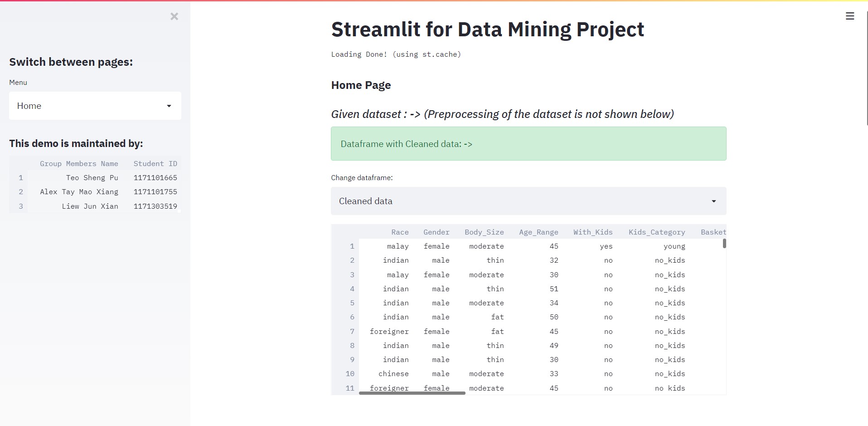This screenshot has height=426, width=868.
Task: Click the Kids_Category column header
Action: click(x=657, y=232)
